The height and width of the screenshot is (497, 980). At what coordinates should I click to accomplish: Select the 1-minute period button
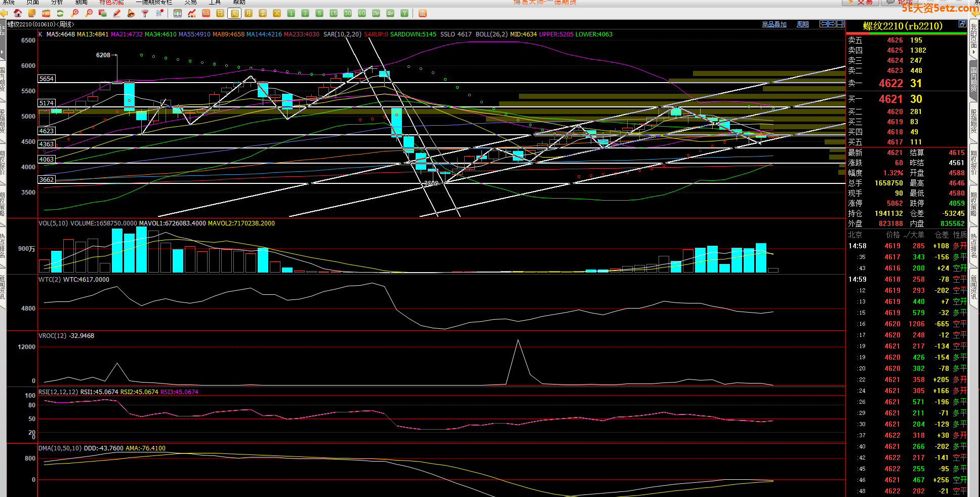click(291, 13)
